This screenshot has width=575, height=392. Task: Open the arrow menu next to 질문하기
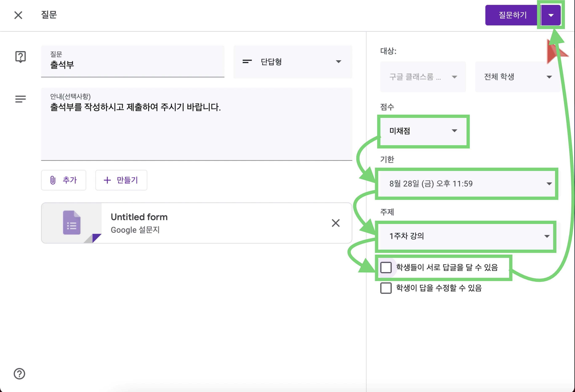pyautogui.click(x=551, y=15)
